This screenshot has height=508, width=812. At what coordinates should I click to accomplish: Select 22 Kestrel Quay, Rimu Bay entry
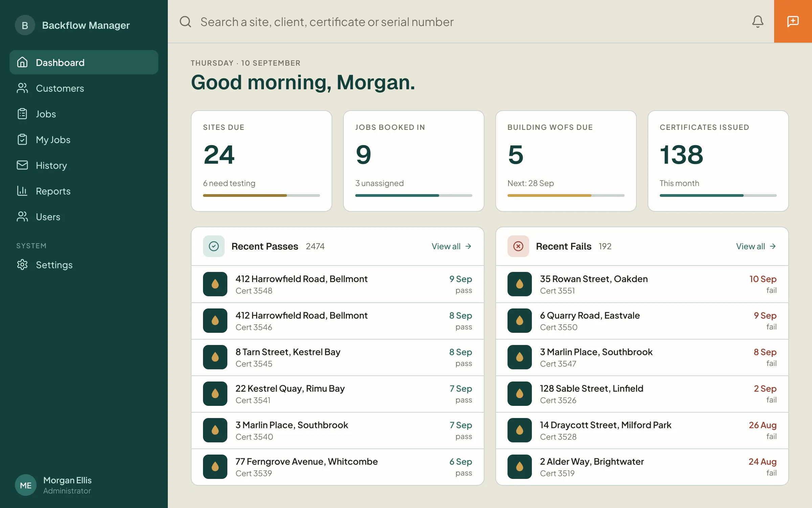(338, 394)
